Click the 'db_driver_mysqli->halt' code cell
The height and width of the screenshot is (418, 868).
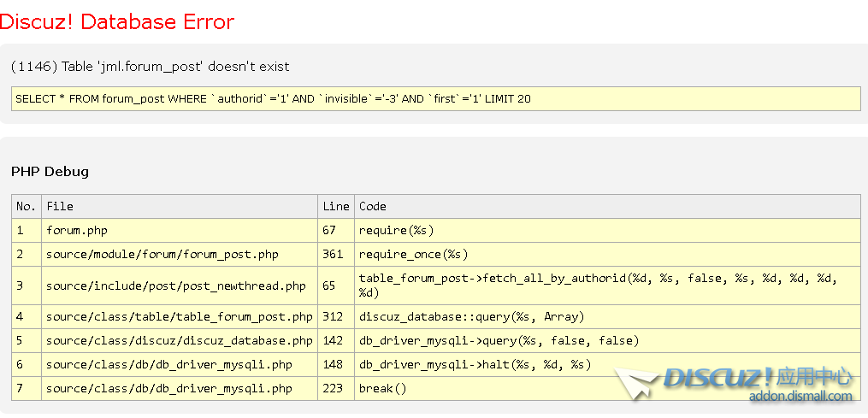click(607, 365)
